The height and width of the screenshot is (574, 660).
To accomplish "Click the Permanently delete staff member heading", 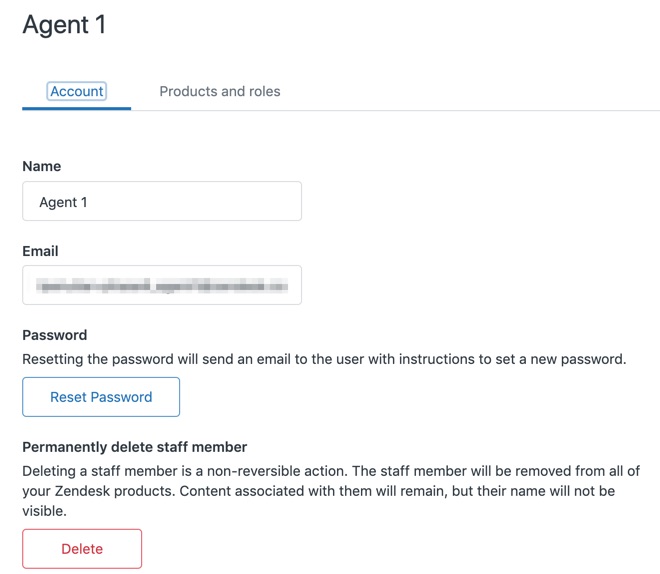I will 134,447.
